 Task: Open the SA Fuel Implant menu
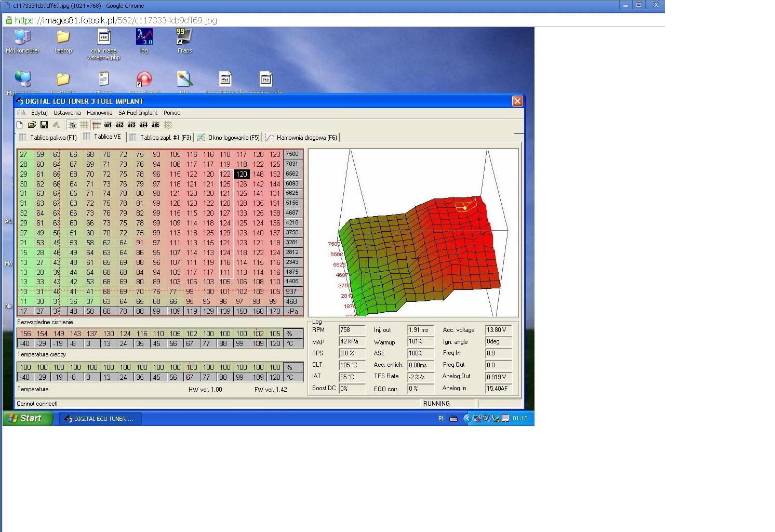point(138,113)
